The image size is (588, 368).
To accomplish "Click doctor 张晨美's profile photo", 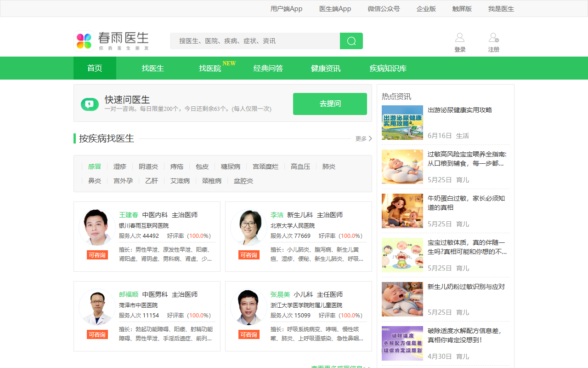I will (x=249, y=307).
